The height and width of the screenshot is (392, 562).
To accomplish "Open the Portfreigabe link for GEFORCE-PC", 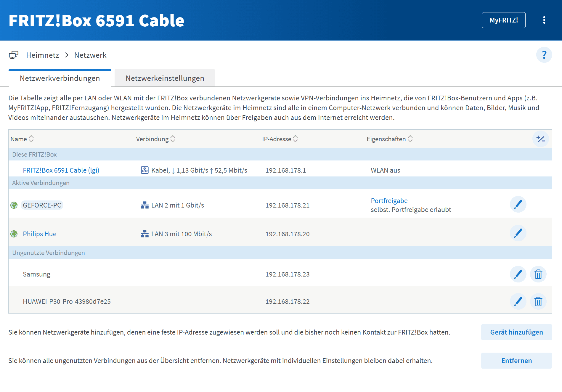I will click(389, 201).
